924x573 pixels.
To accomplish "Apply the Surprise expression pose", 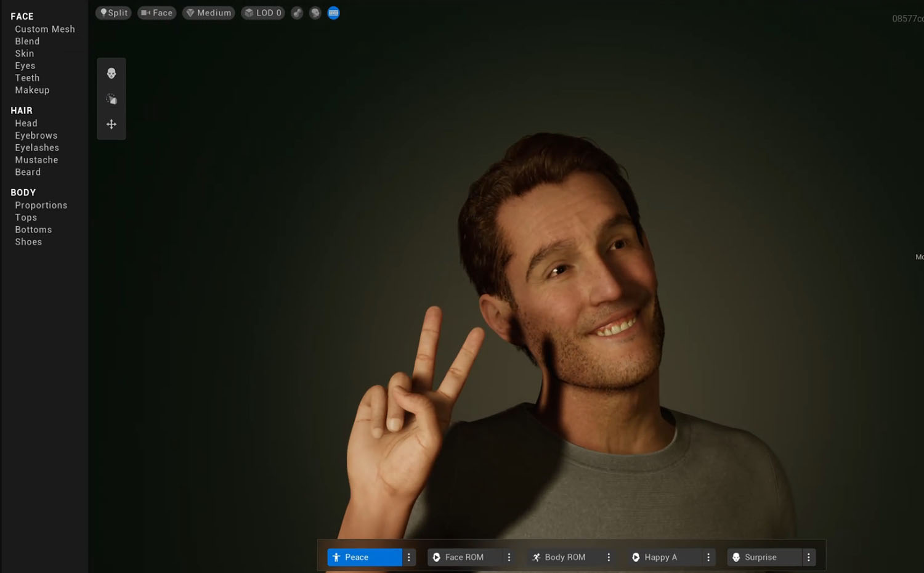I will click(x=760, y=557).
